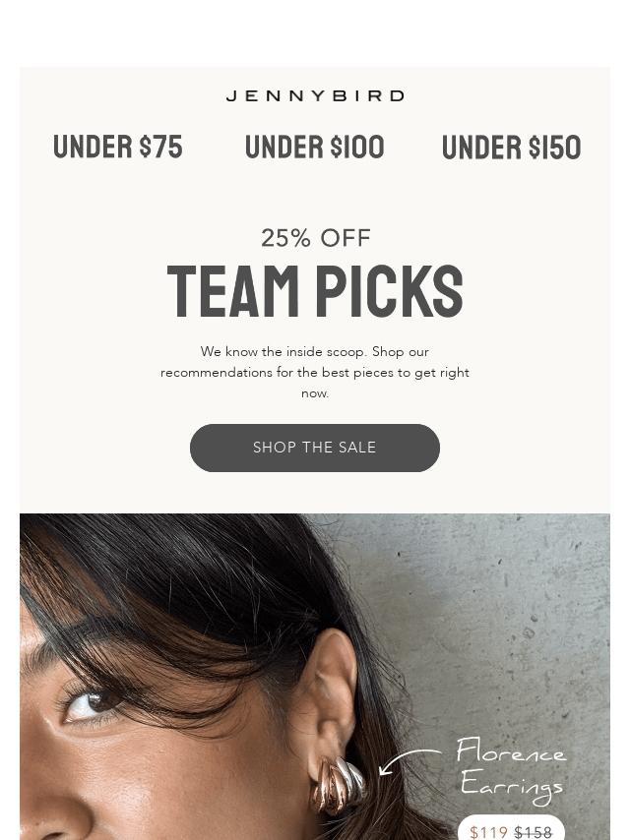This screenshot has height=840, width=630.
Task: Select the $119 sale price
Action: click(488, 832)
